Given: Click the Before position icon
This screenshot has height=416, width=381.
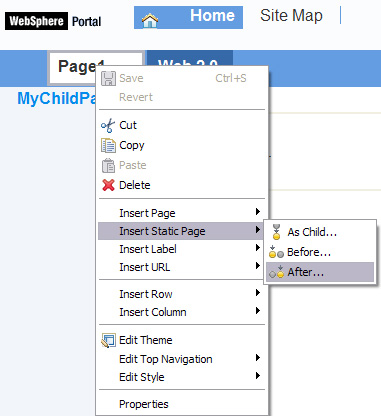Looking at the screenshot, I should 276,252.
